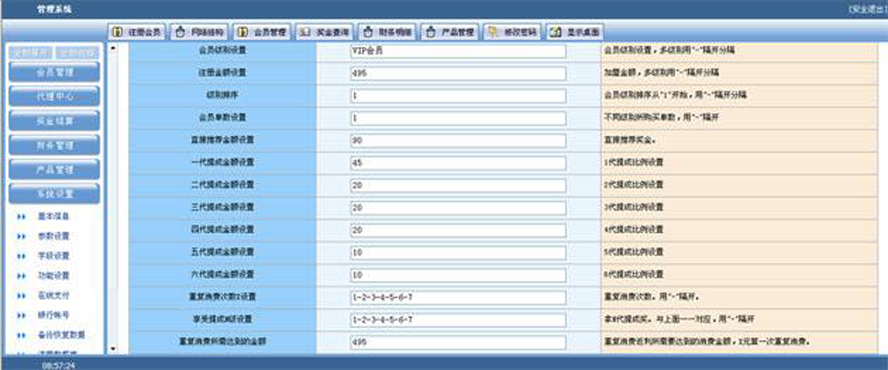Click the safe exit link at top right
Image resolution: width=888 pixels, height=370 pixels.
[x=868, y=10]
